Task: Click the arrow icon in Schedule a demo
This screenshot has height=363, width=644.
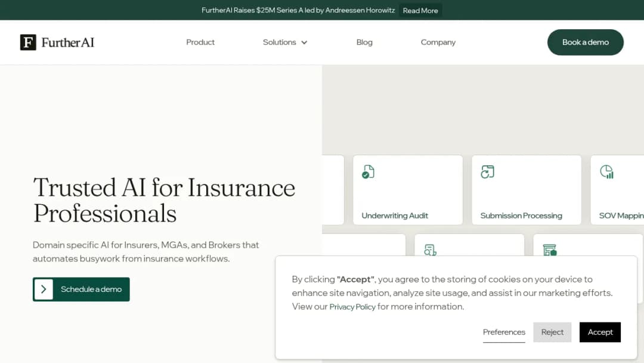Action: 44,290
